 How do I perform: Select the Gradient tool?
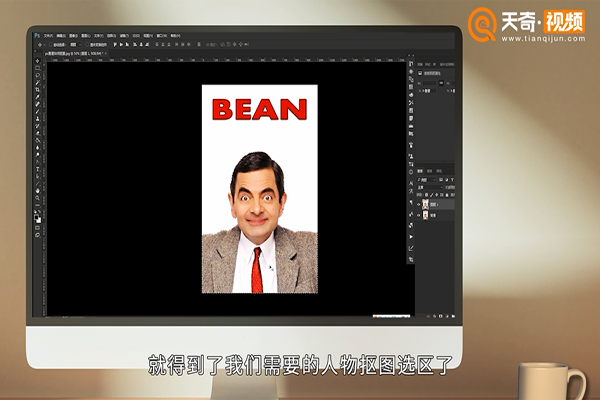tap(38, 140)
